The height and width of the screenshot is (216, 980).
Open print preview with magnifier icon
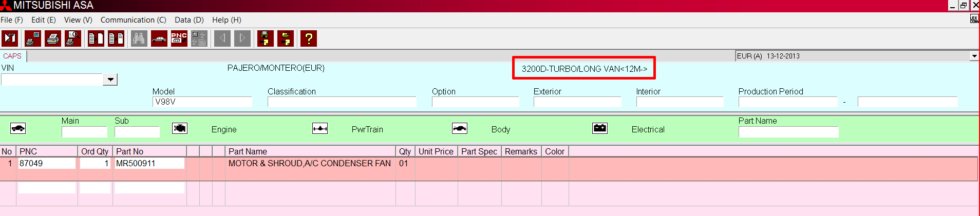click(x=73, y=38)
